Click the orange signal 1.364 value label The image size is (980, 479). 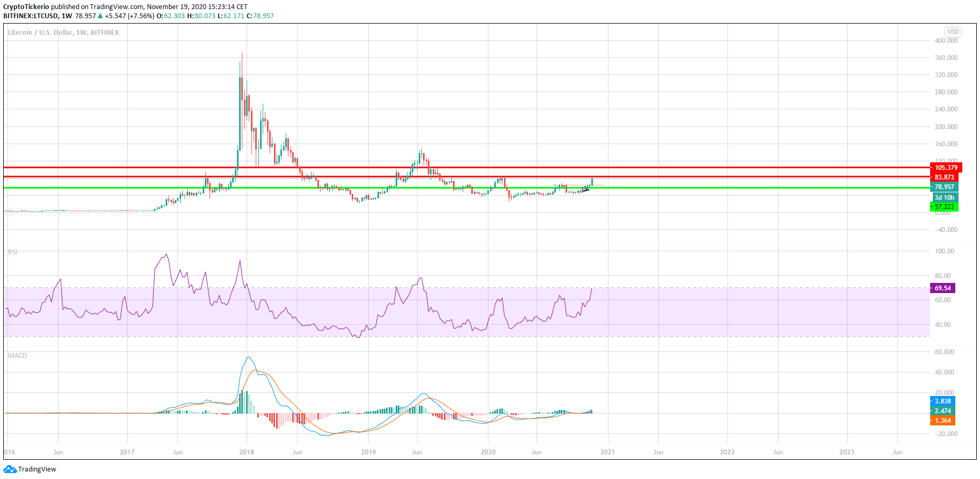tap(942, 421)
